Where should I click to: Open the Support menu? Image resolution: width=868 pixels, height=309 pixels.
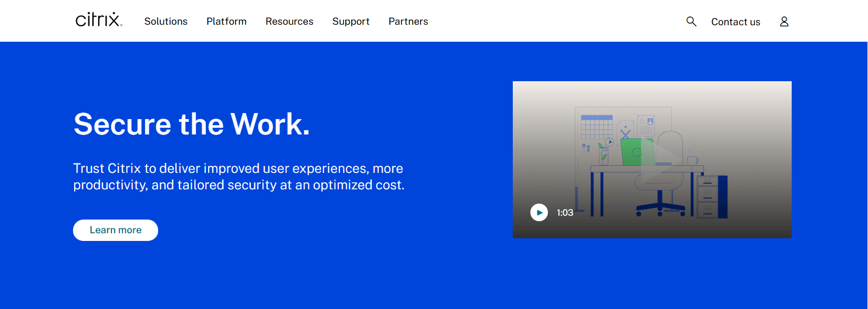[351, 21]
